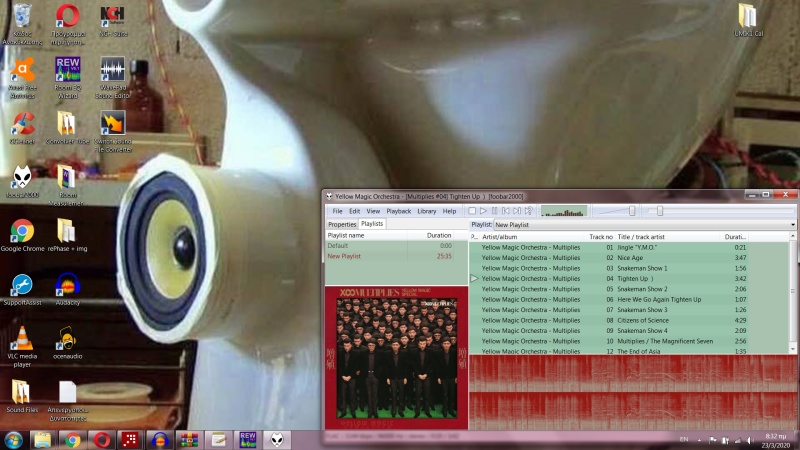800x450 pixels.
Task: Click the spectrum visualization in toolbar
Action: click(x=564, y=211)
